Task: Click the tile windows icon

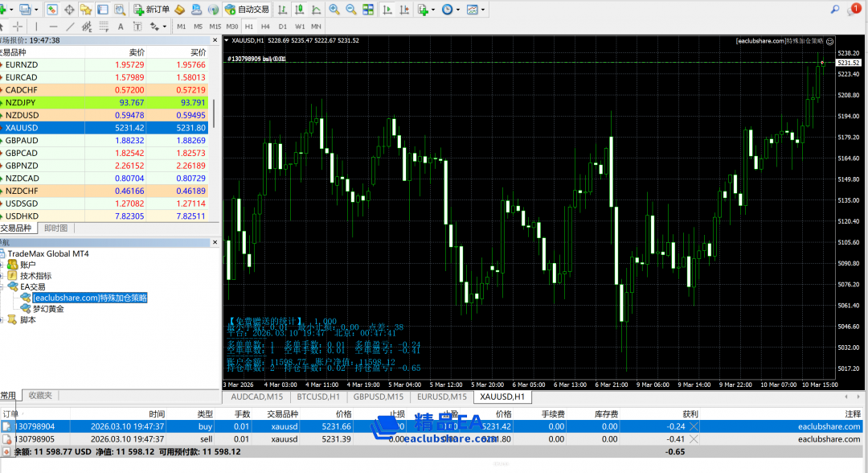Action: point(368,10)
